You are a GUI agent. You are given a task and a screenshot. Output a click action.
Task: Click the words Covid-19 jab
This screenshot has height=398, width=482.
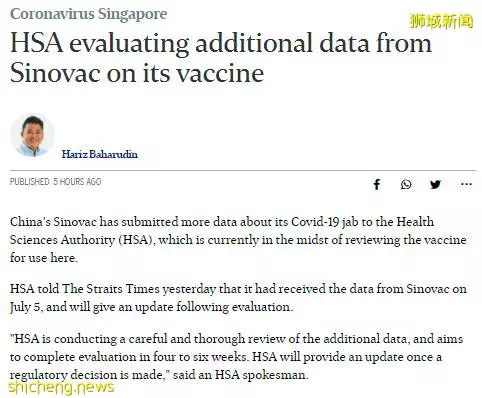pos(325,222)
